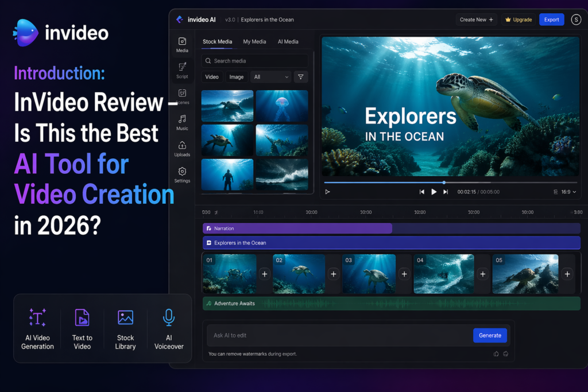588x392 pixels.
Task: Click the thumbs up feedback icon
Action: [x=496, y=354]
